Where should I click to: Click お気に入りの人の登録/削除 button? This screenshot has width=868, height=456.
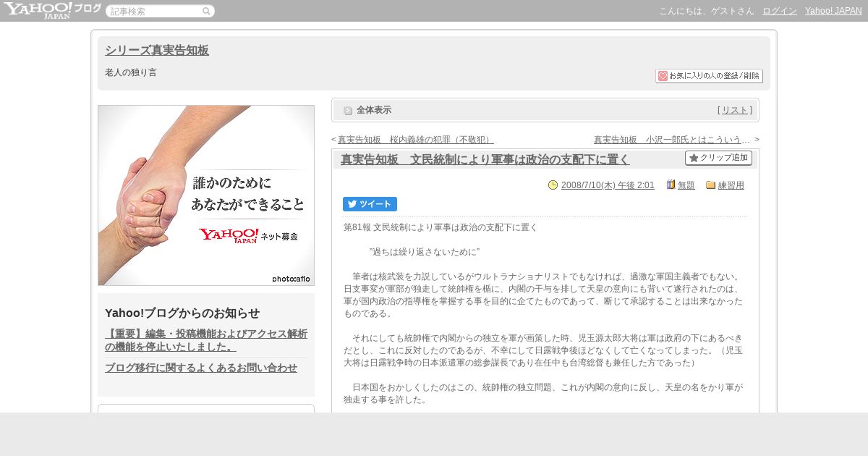[709, 76]
